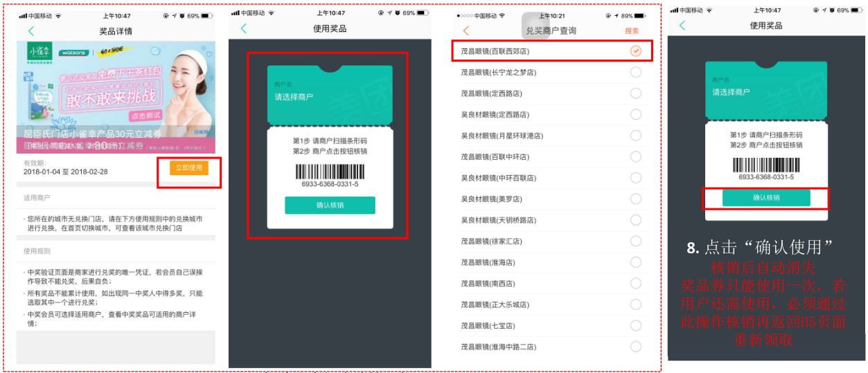Screen dimensions: 868x373
Task: Select radio for 吴良材眼镜(中环百联店)
Action: 636,178
